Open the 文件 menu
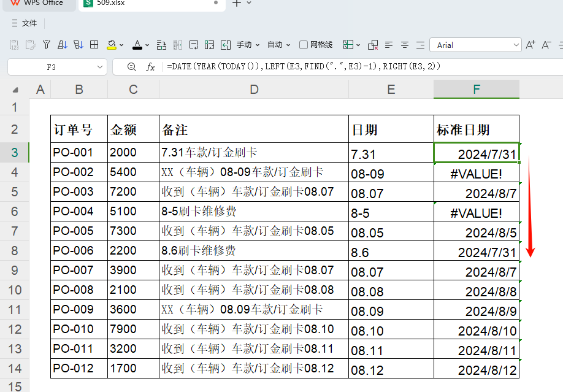This screenshot has height=392, width=563. point(25,23)
